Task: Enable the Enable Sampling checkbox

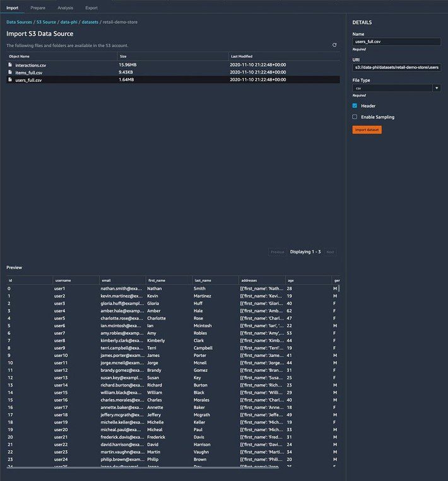Action: coord(355,117)
